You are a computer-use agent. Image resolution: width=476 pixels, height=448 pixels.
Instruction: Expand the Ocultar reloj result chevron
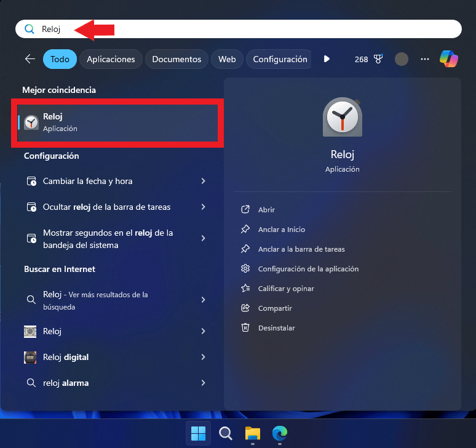[x=203, y=207]
